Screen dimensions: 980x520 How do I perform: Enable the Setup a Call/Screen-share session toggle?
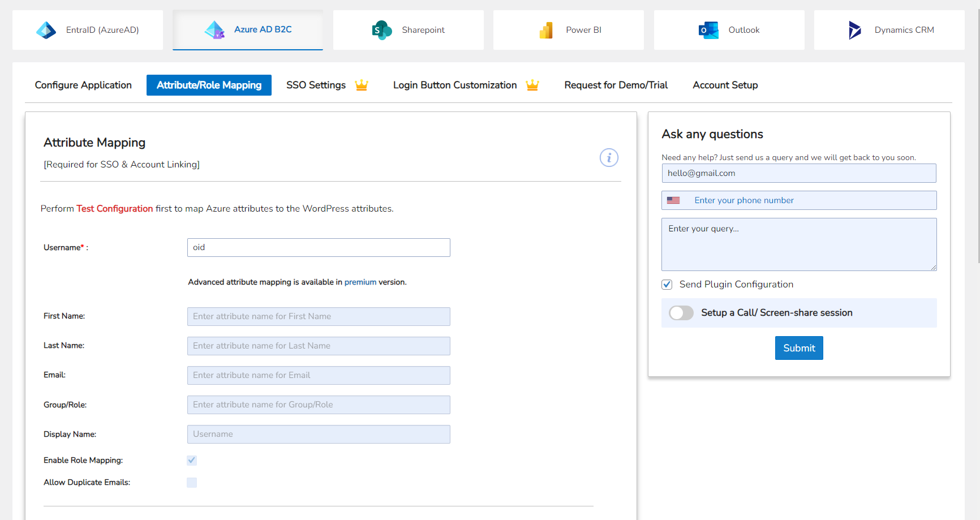[681, 313]
